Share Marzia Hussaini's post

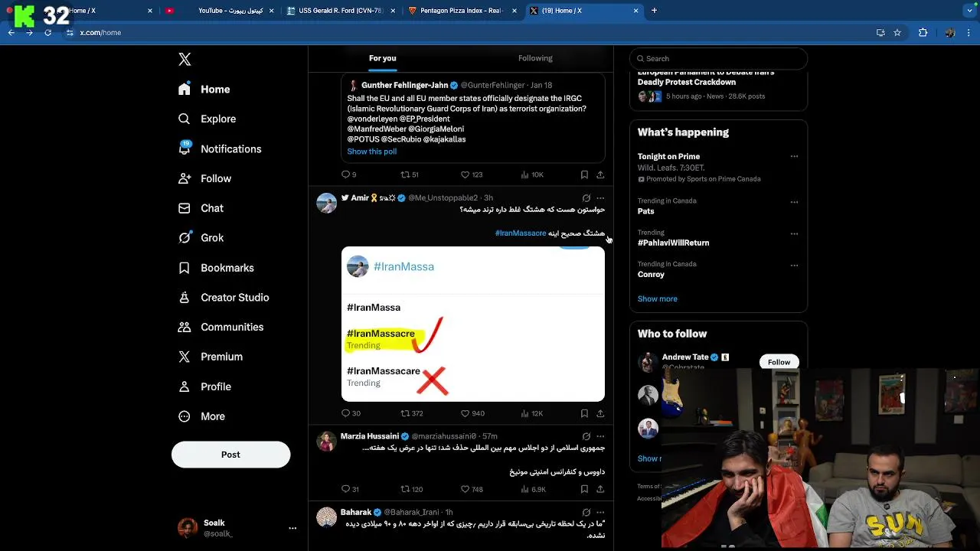click(x=600, y=489)
